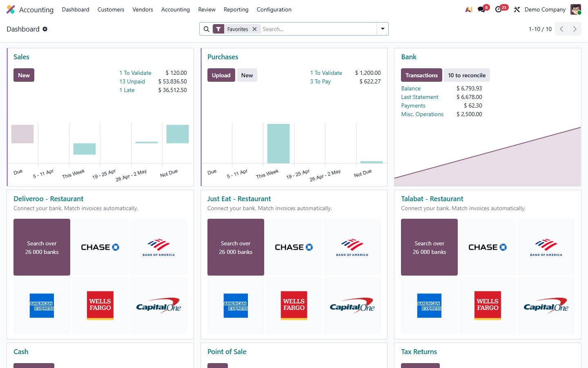Click the profile avatar picture

(575, 9)
